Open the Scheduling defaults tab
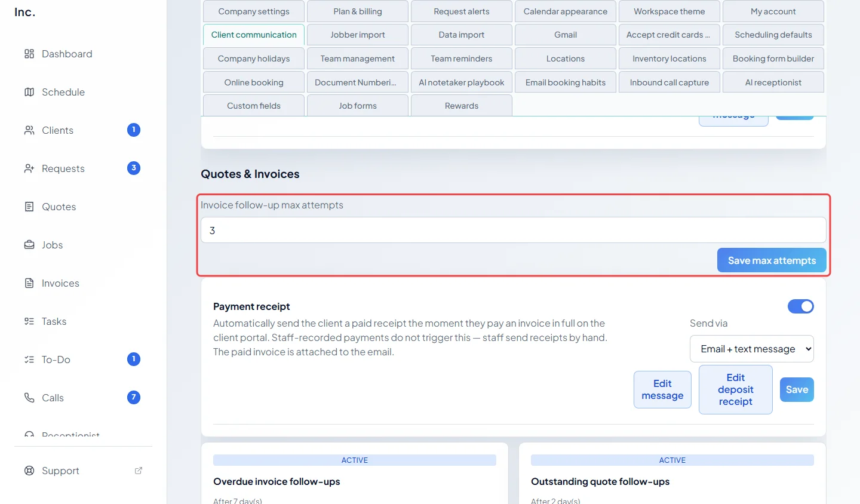 click(x=773, y=35)
